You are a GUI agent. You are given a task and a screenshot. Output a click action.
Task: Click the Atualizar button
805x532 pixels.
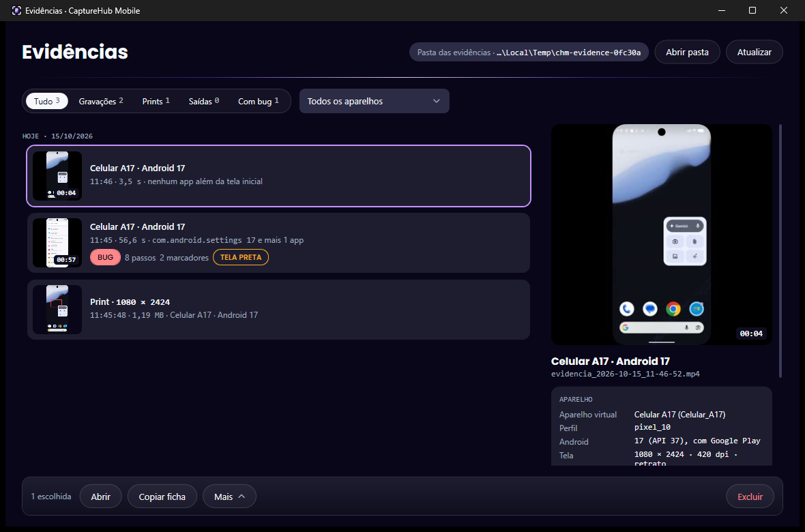point(754,52)
